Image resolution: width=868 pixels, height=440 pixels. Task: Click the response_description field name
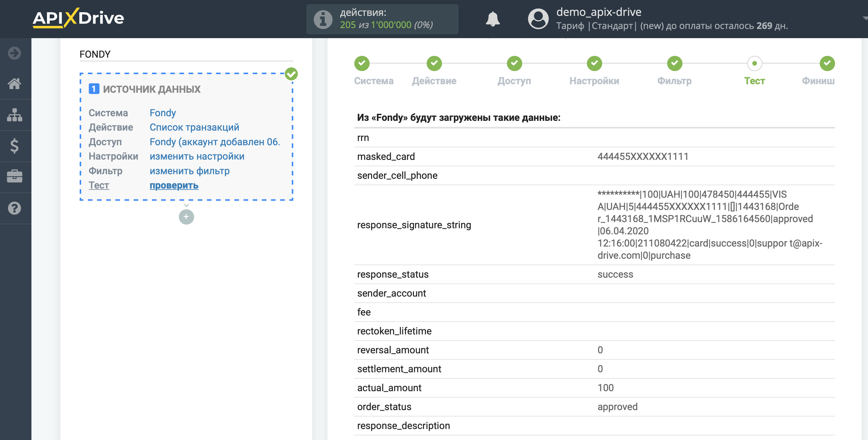point(403,426)
